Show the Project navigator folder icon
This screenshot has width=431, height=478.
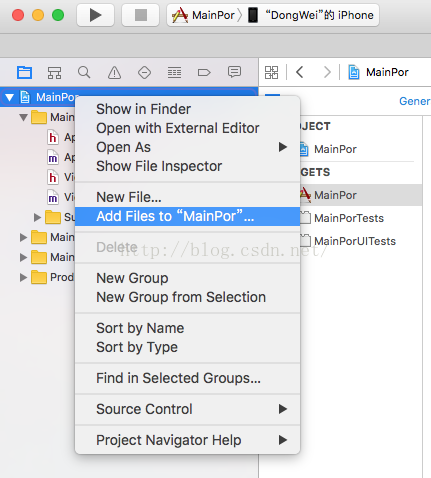pyautogui.click(x=25, y=72)
